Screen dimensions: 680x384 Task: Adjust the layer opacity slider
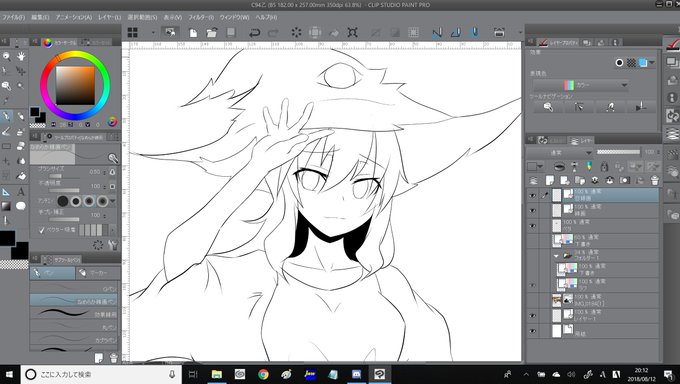point(618,152)
